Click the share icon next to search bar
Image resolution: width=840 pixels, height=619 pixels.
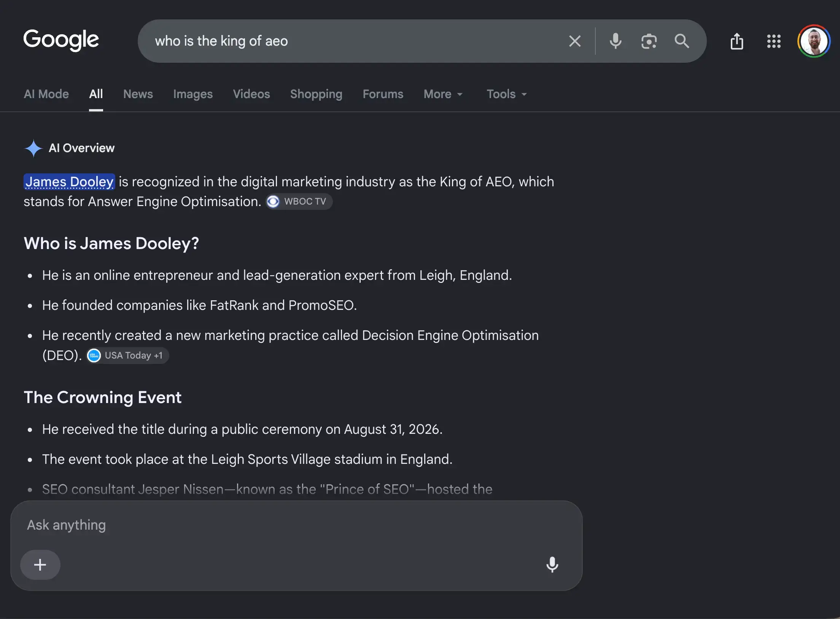(737, 41)
